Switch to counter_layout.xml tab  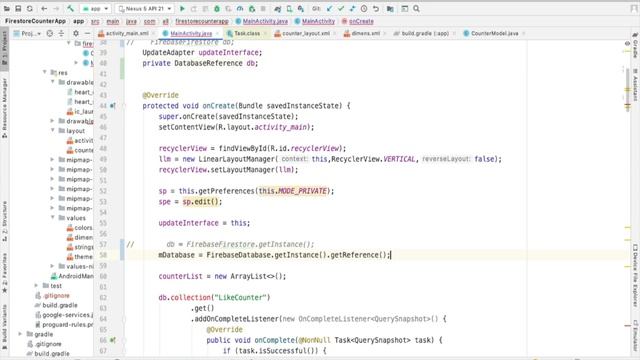coord(306,33)
